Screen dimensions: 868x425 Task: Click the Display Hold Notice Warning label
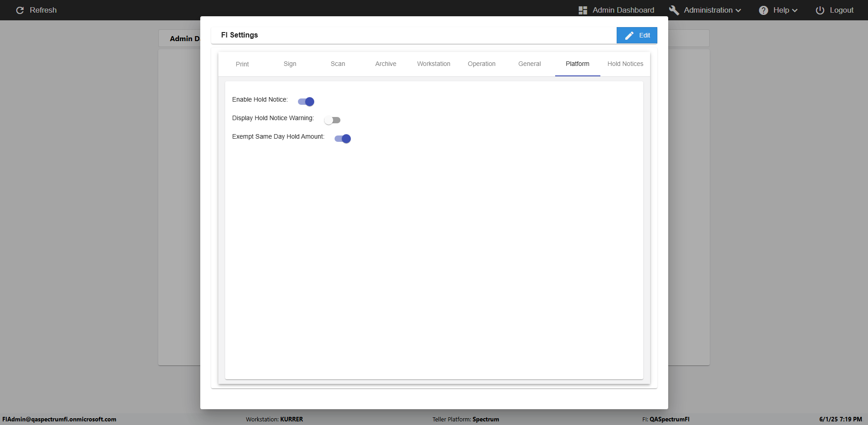coord(273,118)
